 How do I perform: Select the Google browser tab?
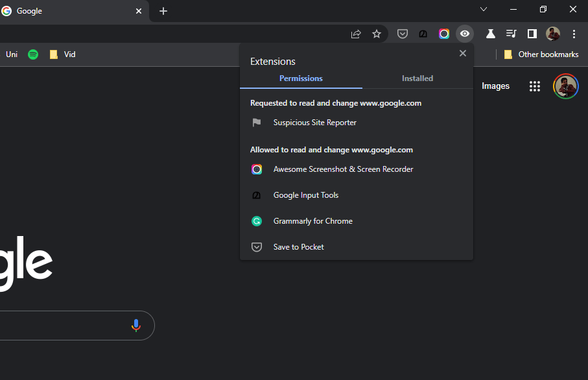click(x=73, y=11)
